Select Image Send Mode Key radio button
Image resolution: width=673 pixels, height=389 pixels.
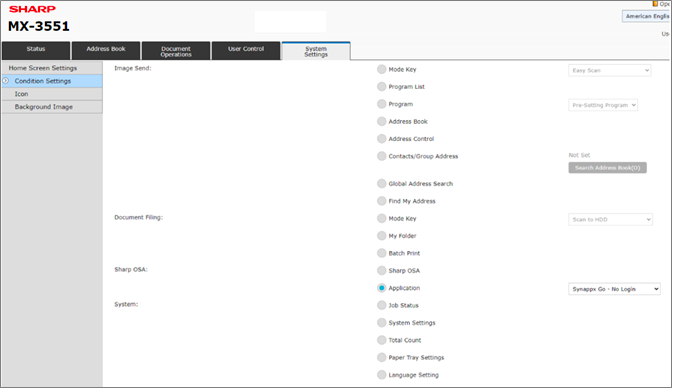382,70
